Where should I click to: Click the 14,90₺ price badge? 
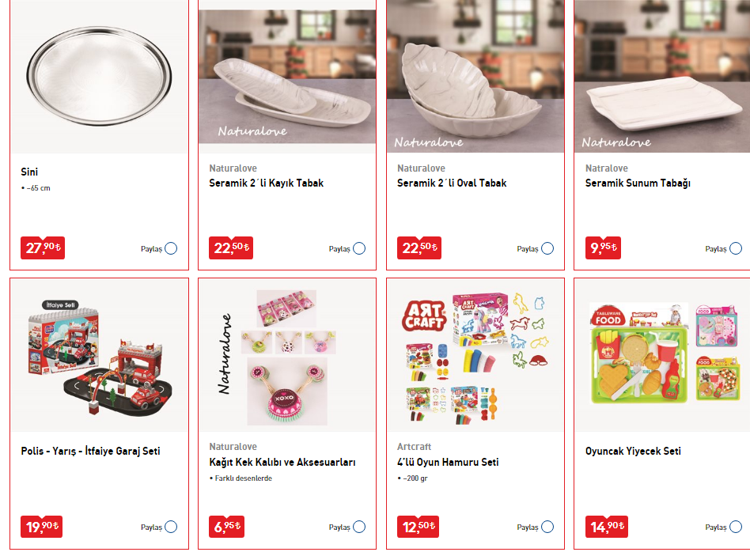(x=607, y=527)
